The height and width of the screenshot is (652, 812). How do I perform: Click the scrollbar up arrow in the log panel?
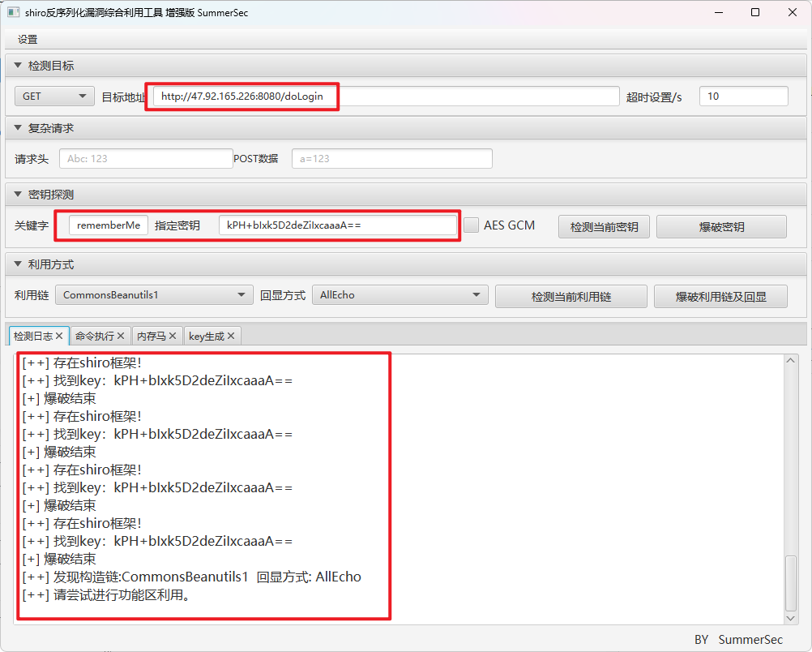[x=789, y=359]
